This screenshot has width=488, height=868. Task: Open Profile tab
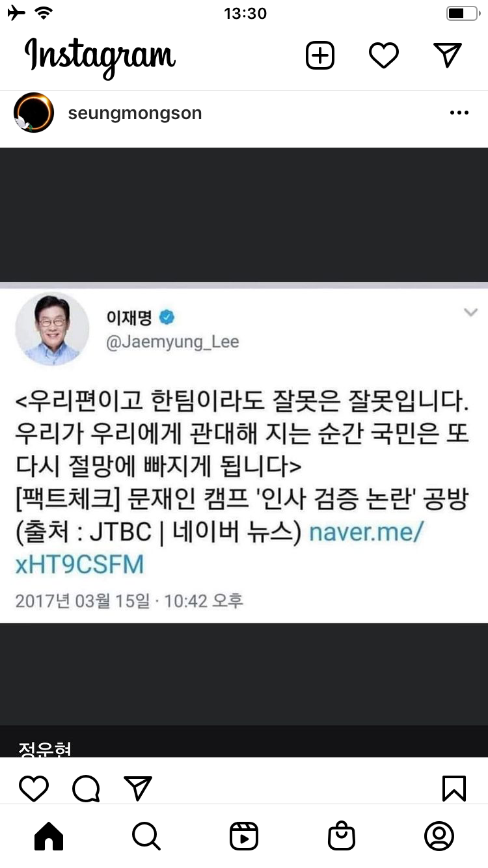point(439,836)
